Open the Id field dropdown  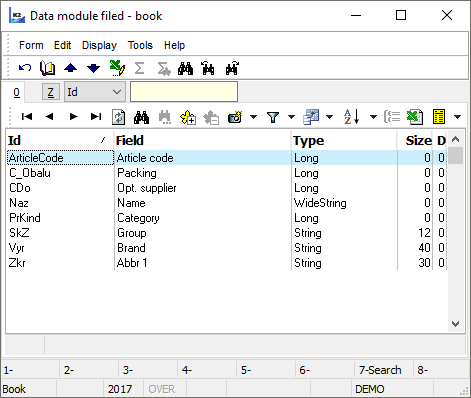[x=95, y=92]
